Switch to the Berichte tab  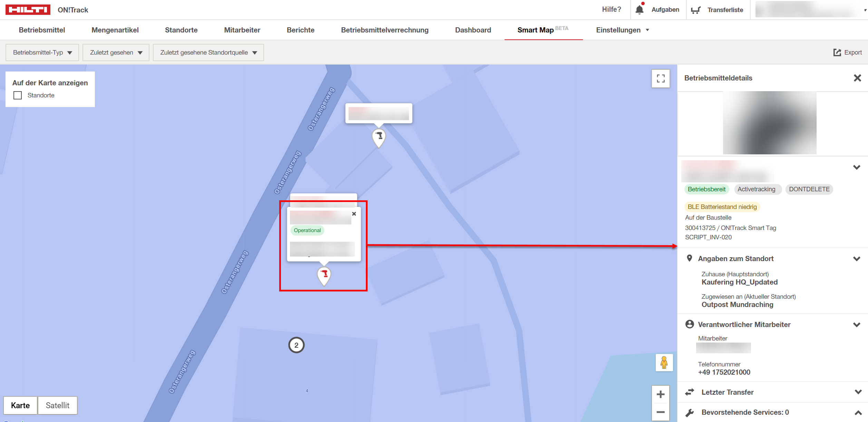click(x=301, y=30)
